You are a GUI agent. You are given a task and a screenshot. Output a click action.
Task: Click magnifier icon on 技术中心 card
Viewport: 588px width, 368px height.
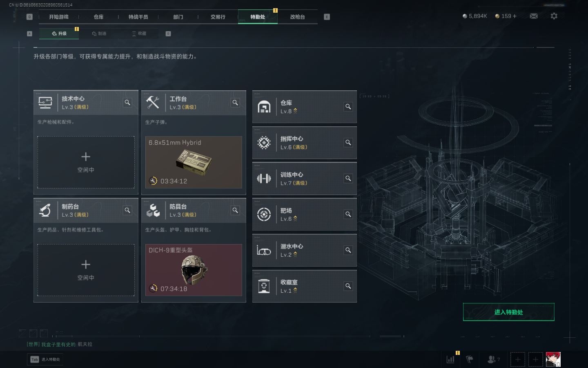pos(127,103)
